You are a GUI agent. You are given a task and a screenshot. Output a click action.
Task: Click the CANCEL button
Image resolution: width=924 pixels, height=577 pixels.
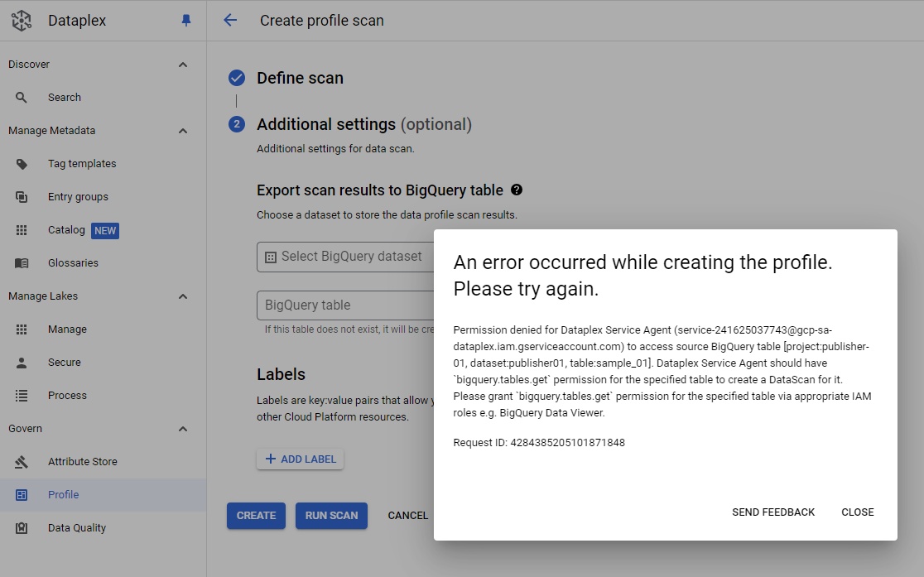(407, 516)
